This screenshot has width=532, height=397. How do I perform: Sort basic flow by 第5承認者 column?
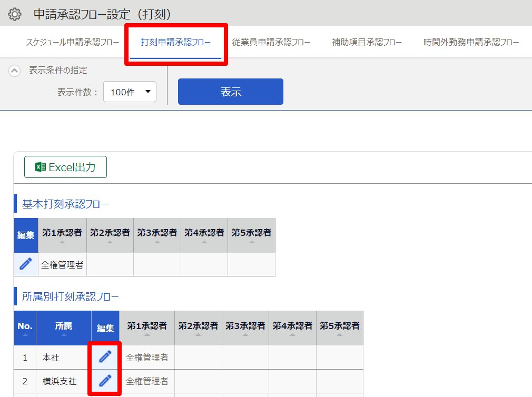click(x=251, y=235)
